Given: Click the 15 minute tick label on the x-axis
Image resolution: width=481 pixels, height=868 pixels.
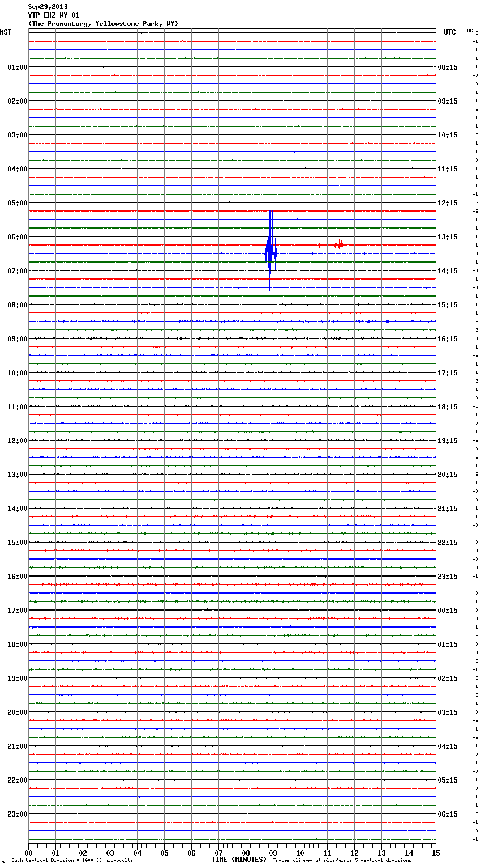Looking at the screenshot, I should [436, 853].
